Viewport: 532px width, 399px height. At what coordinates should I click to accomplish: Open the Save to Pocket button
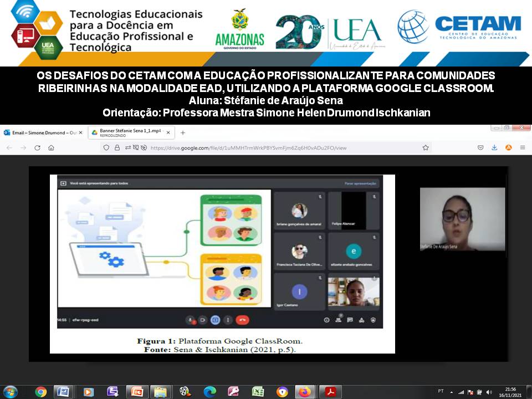tap(480, 147)
